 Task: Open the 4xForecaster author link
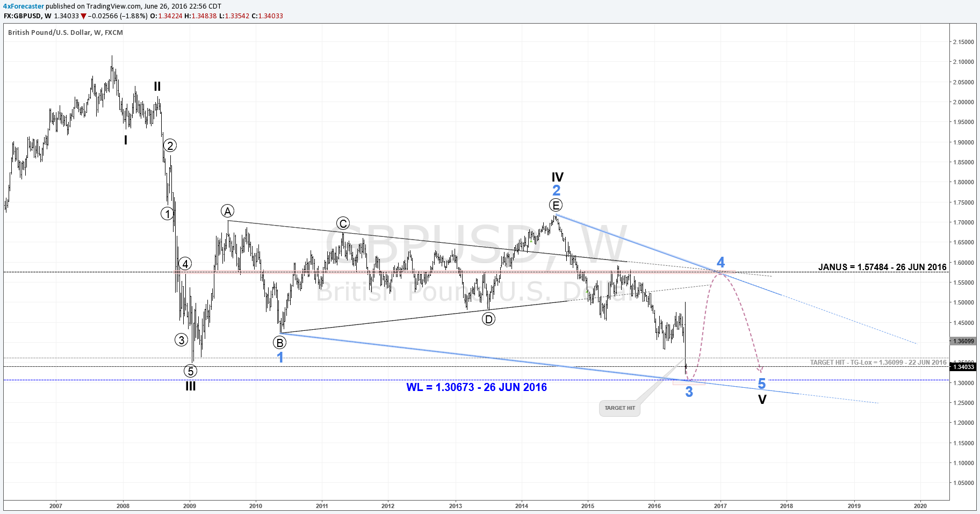pyautogui.click(x=24, y=6)
